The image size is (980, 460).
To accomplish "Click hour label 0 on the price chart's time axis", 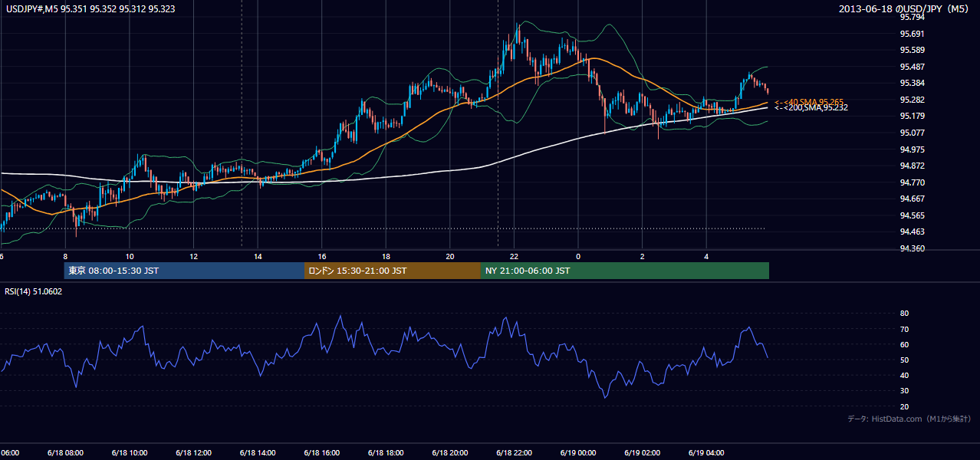I will (x=578, y=256).
